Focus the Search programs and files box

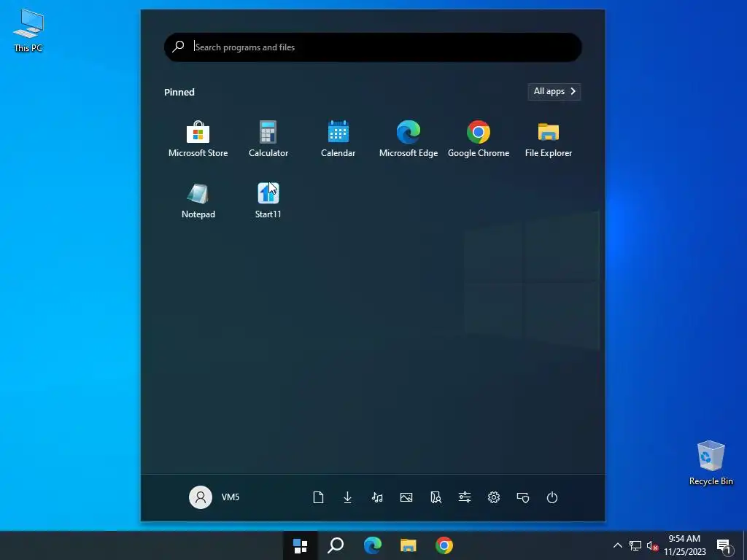373,47
